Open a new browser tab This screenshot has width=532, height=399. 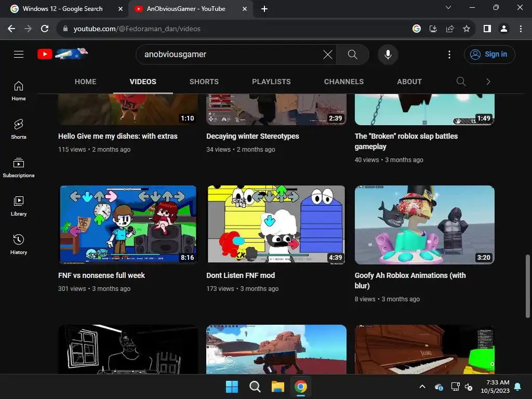(x=264, y=9)
